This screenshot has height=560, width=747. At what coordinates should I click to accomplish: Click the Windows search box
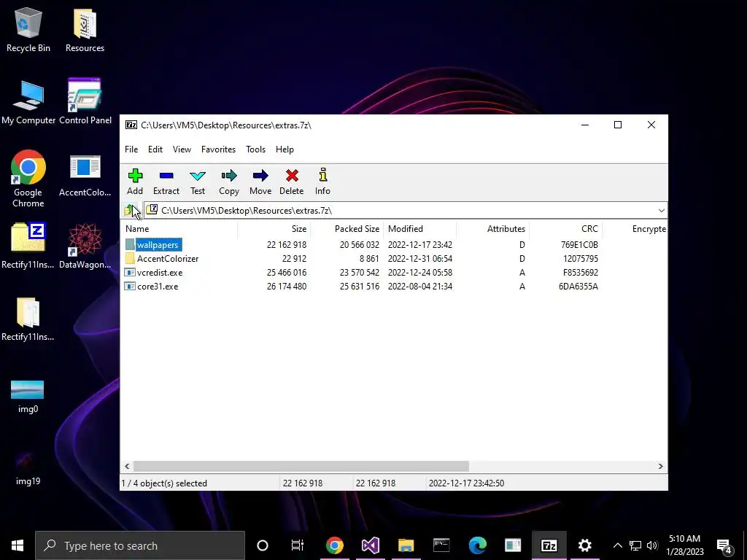pos(140,545)
